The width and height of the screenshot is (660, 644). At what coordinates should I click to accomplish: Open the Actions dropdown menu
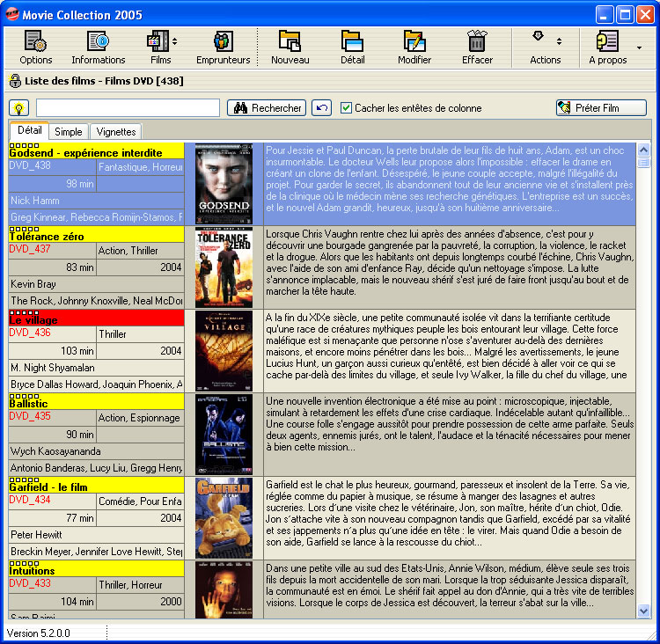tap(558, 41)
